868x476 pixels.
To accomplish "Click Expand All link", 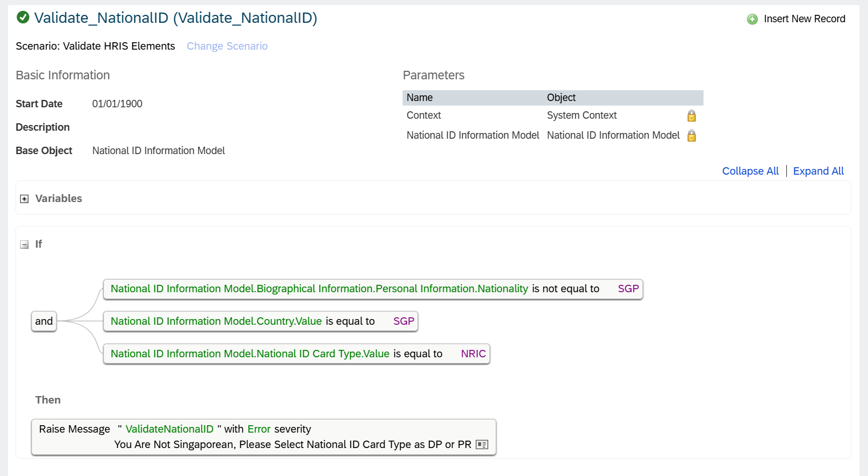I will point(818,171).
